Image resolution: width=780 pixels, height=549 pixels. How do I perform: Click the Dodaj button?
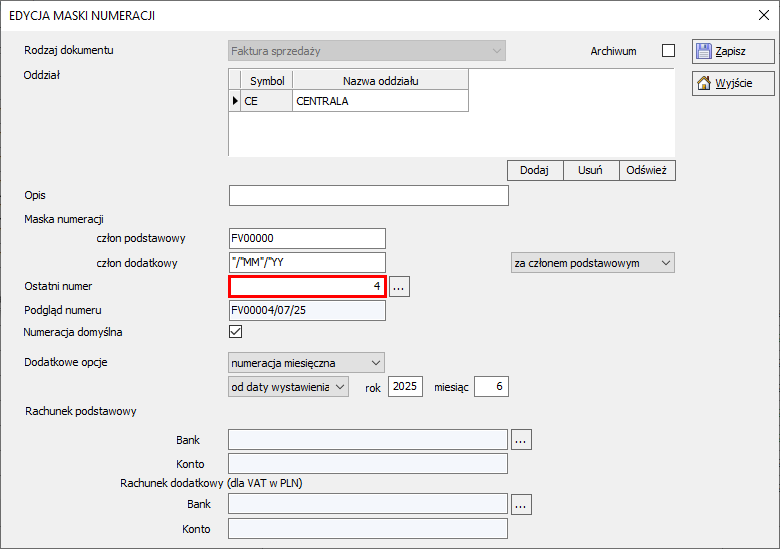click(x=535, y=170)
